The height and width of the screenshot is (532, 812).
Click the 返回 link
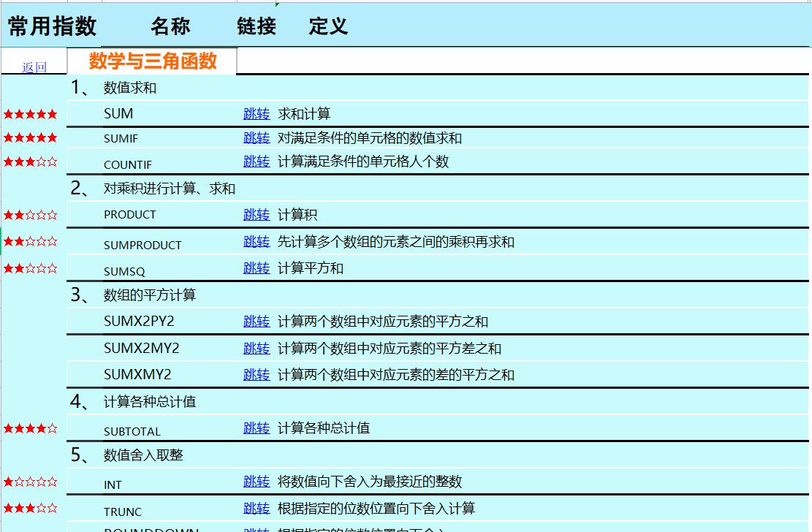pos(34,67)
